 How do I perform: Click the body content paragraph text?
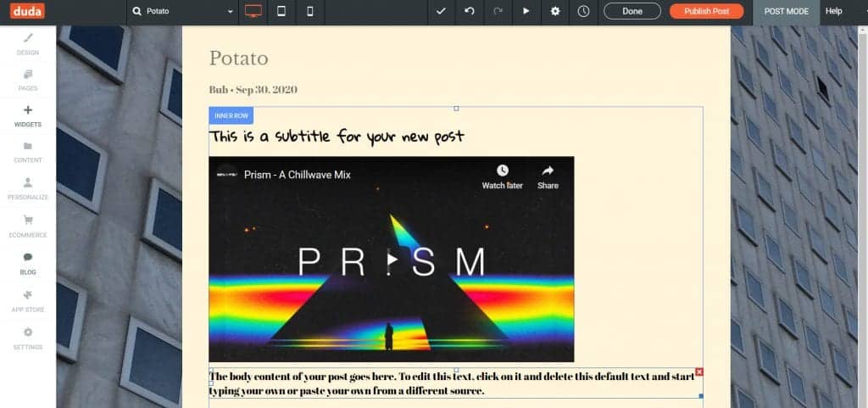coord(452,383)
